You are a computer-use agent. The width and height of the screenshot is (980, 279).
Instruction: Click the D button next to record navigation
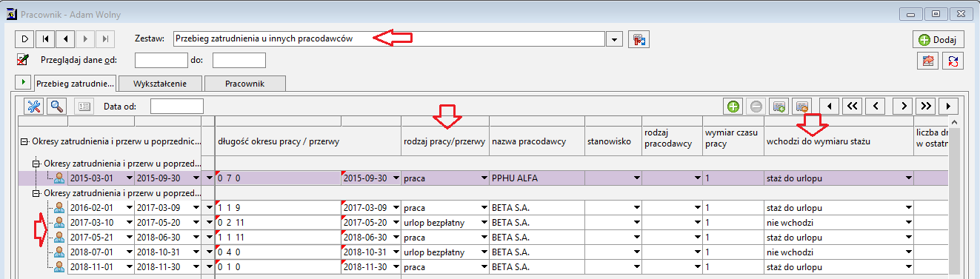coord(24,38)
